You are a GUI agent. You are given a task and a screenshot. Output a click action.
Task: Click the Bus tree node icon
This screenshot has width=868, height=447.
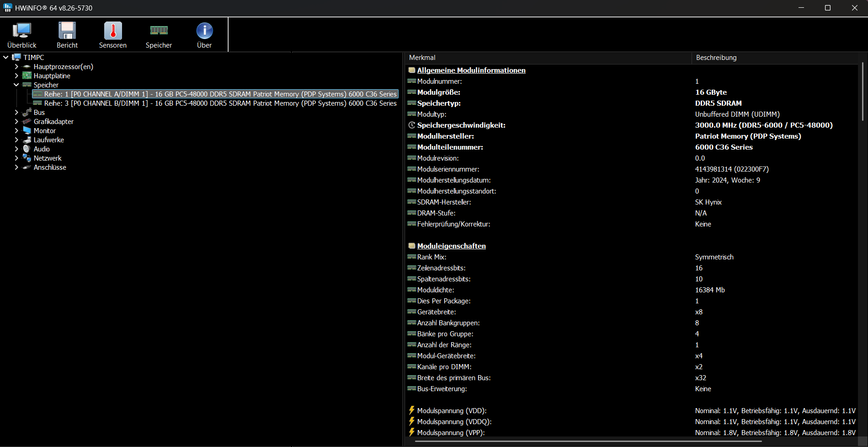(27, 112)
